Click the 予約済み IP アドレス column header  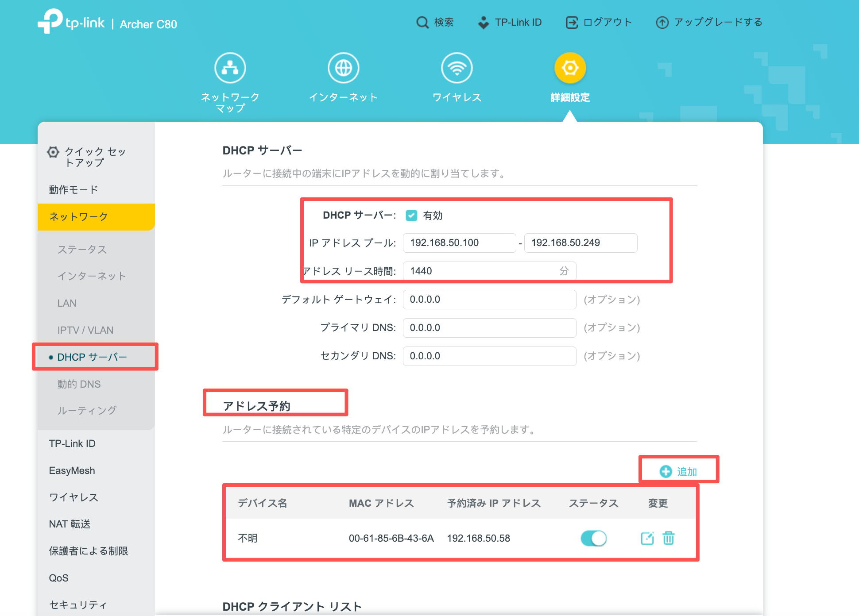tap(494, 503)
